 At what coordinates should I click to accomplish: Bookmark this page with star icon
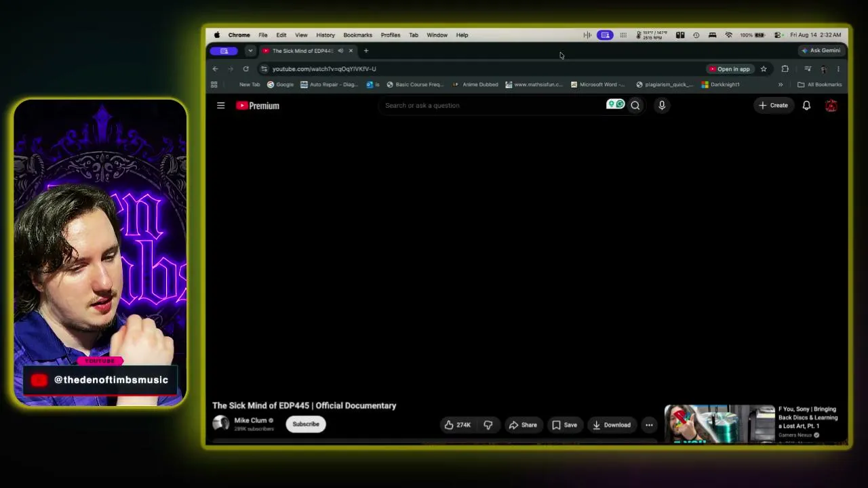click(764, 69)
